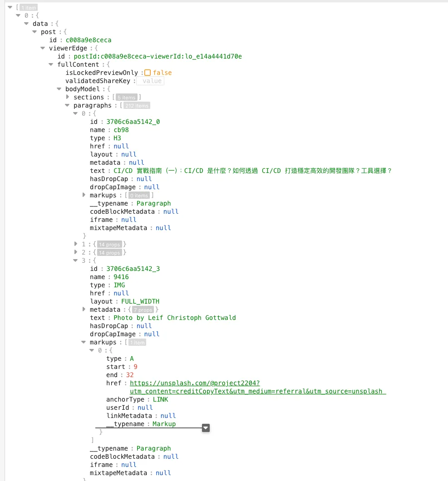The height and width of the screenshot is (481, 448).
Task: Collapse the markups node with 1 item
Action: pos(84,342)
